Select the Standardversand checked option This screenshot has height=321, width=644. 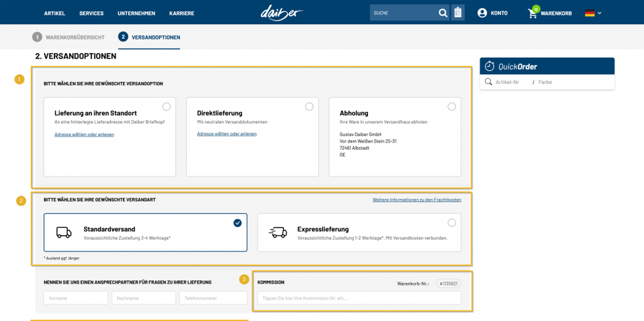pos(237,223)
